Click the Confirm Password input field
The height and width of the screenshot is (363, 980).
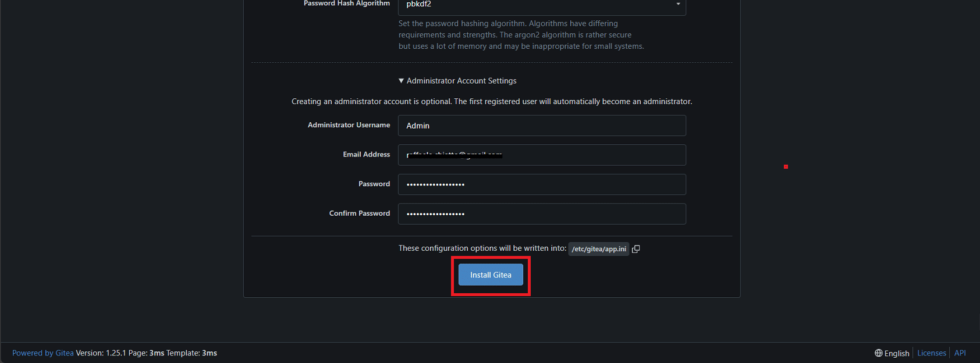coord(541,214)
